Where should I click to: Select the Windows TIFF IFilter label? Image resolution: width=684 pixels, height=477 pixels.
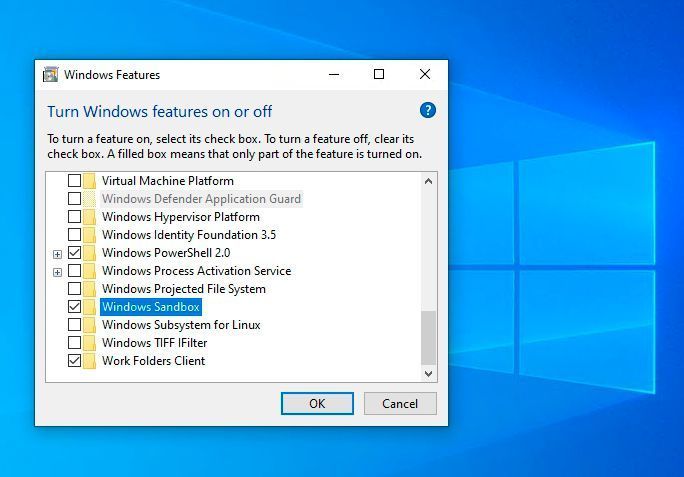point(154,343)
